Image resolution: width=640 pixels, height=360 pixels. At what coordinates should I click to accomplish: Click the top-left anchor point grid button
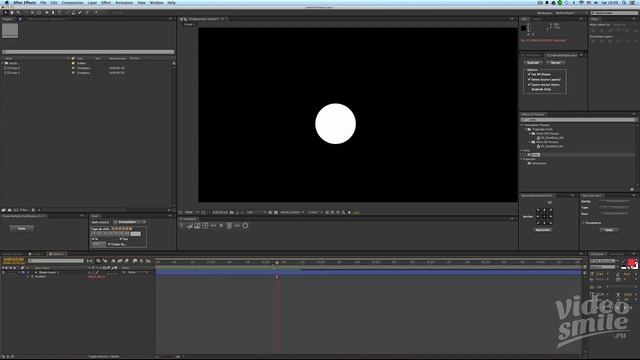(x=538, y=210)
